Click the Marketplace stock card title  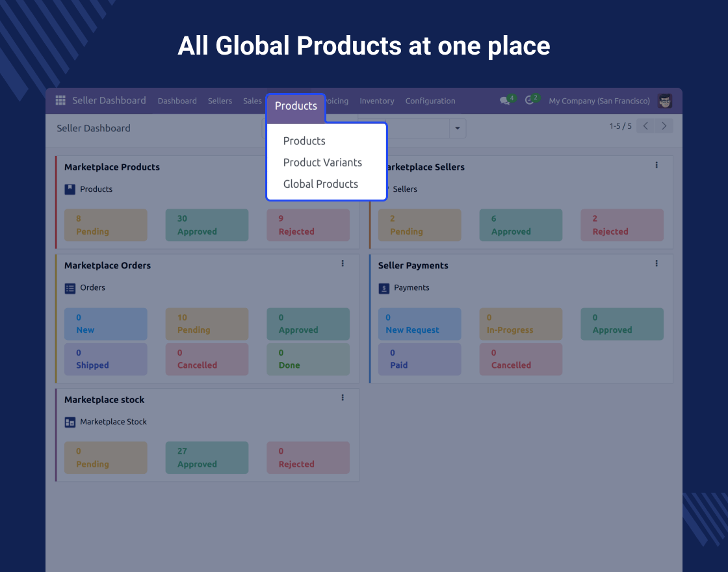pyautogui.click(x=104, y=400)
